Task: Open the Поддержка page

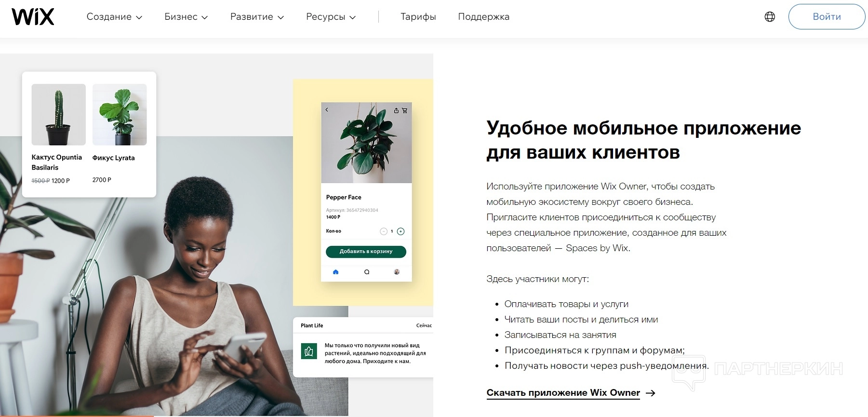Action: click(x=483, y=17)
